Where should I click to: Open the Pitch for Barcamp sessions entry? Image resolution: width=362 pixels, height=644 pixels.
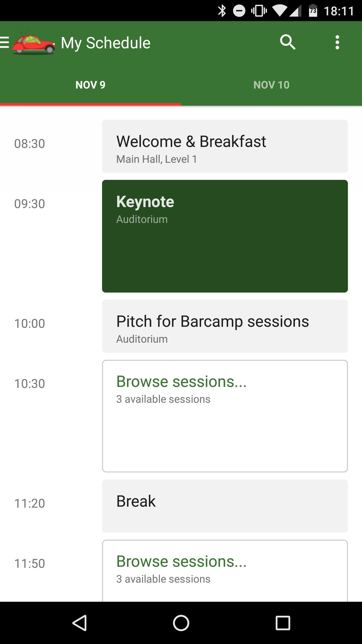tap(225, 327)
